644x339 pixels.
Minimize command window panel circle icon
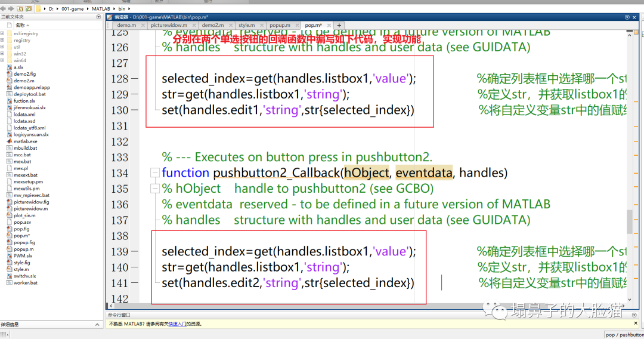[634, 315]
